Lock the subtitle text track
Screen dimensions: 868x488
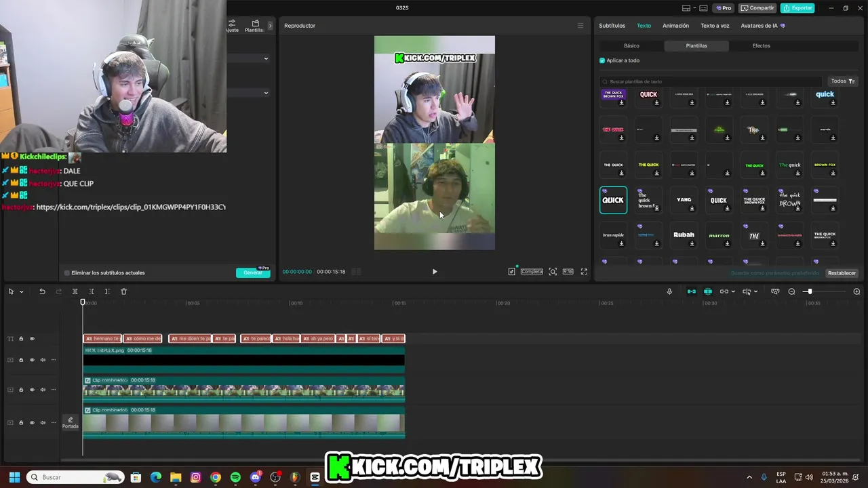click(x=21, y=339)
